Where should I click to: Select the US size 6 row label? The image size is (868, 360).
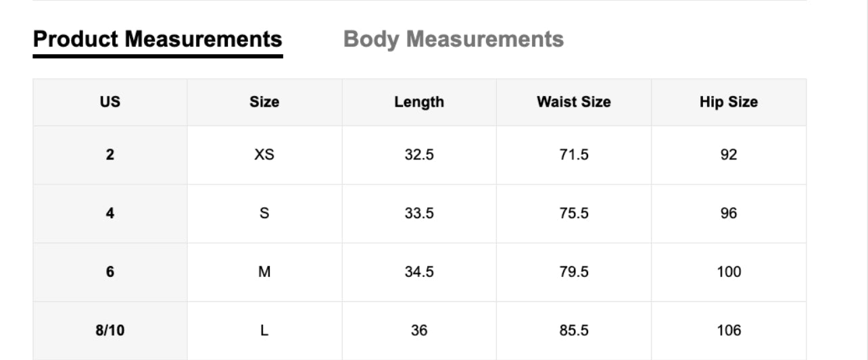(x=110, y=272)
